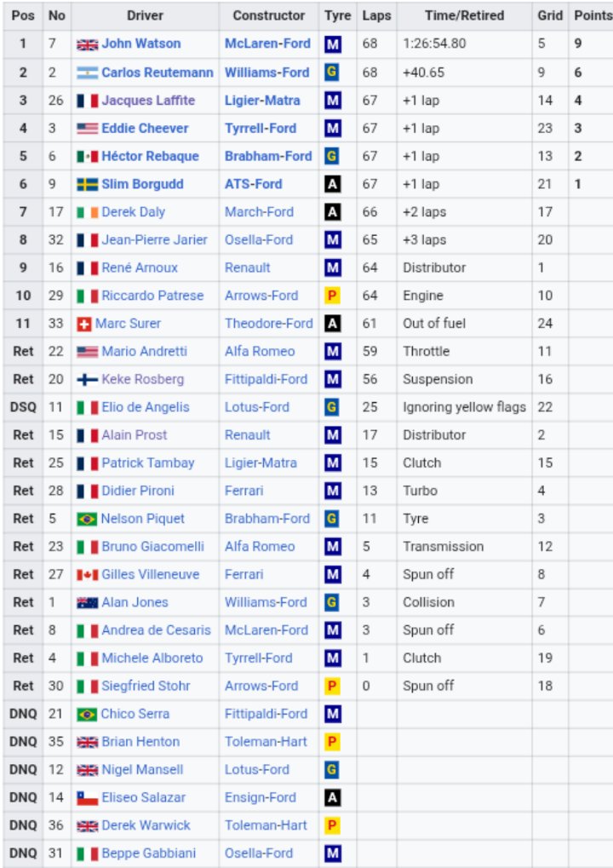Viewport: 613px width, 868px height.
Task: Open the Toleman-Hart link in Brian Henton's row
Action: (x=266, y=742)
